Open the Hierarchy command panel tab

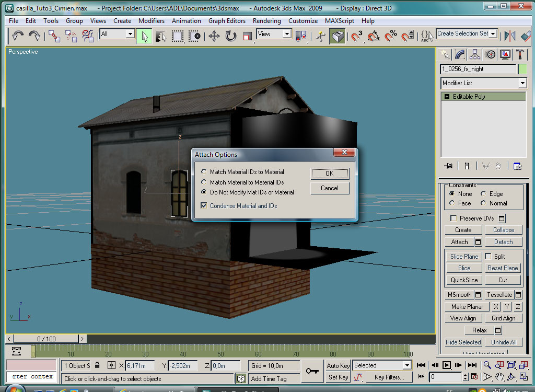pos(475,54)
